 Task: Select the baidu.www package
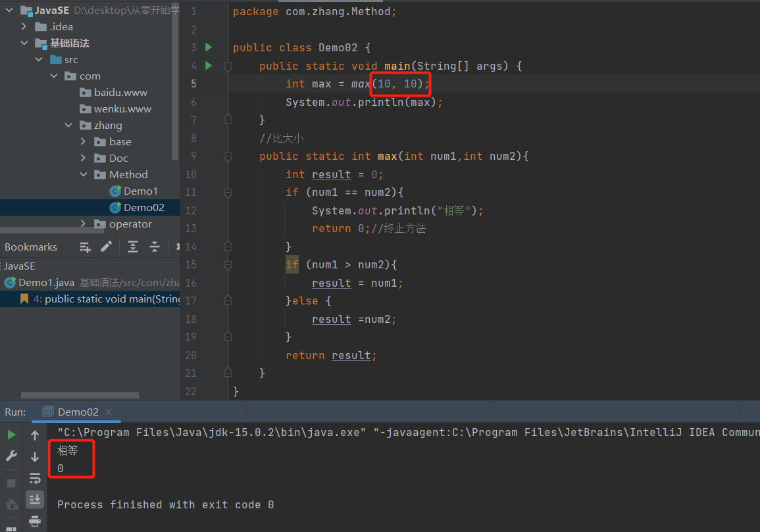click(120, 92)
